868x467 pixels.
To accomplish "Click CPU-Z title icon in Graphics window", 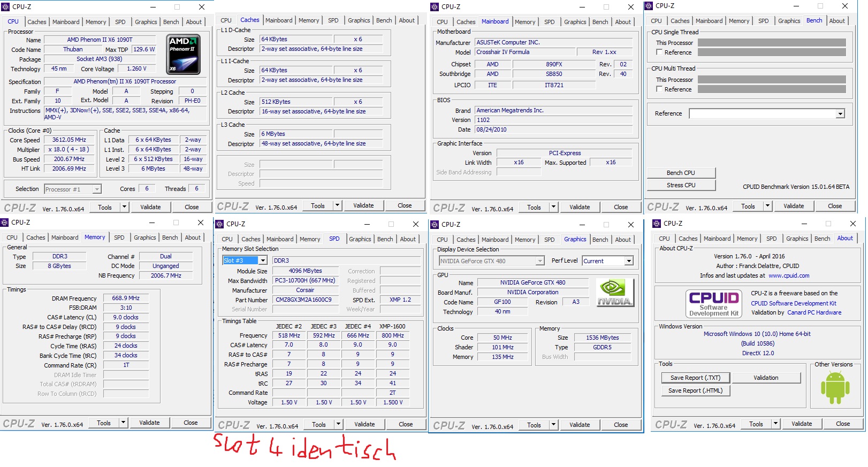I will pos(435,225).
